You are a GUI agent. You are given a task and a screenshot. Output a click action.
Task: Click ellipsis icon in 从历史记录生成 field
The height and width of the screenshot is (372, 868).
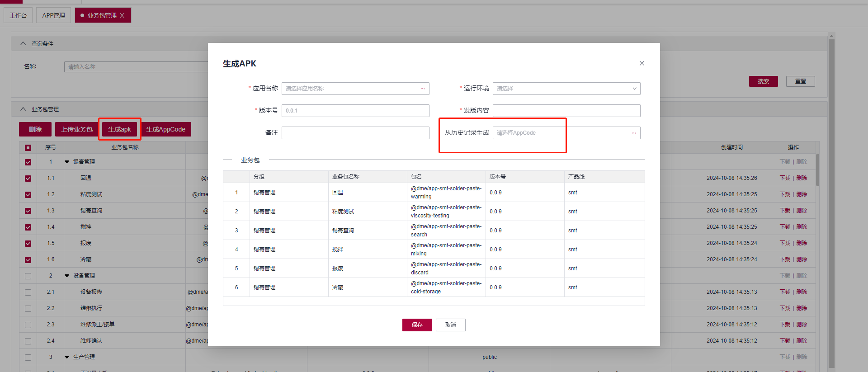pyautogui.click(x=633, y=133)
